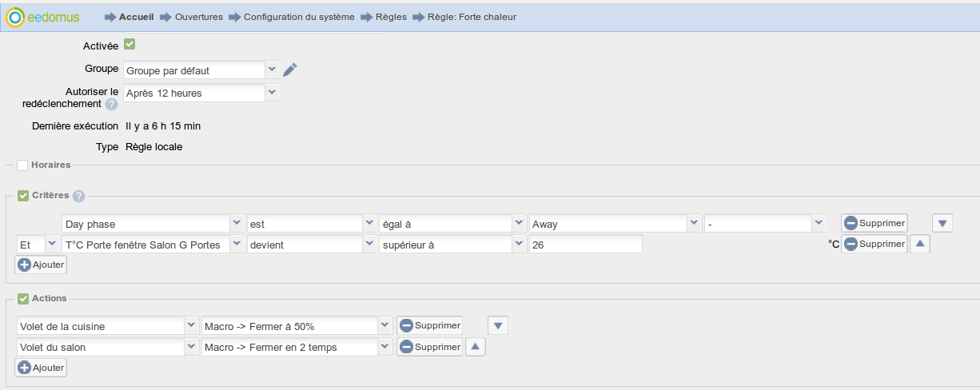Move Day phase criterion down

coord(942,224)
